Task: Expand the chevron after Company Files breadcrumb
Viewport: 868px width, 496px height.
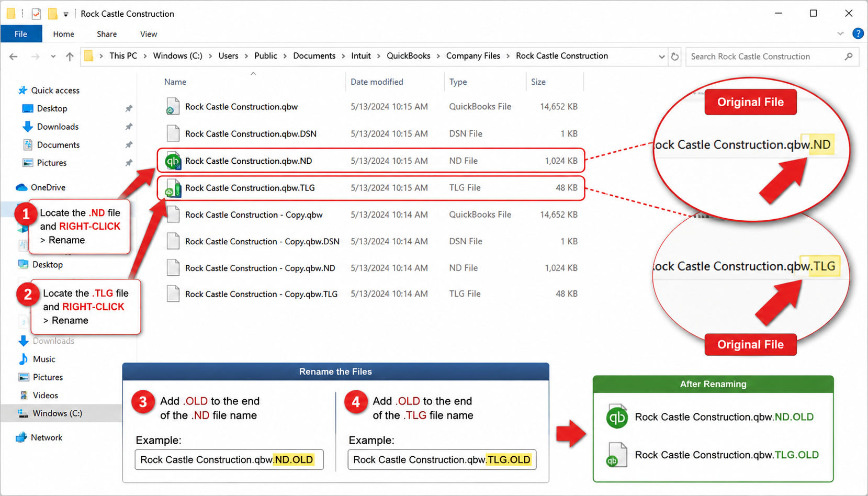Action: click(508, 56)
